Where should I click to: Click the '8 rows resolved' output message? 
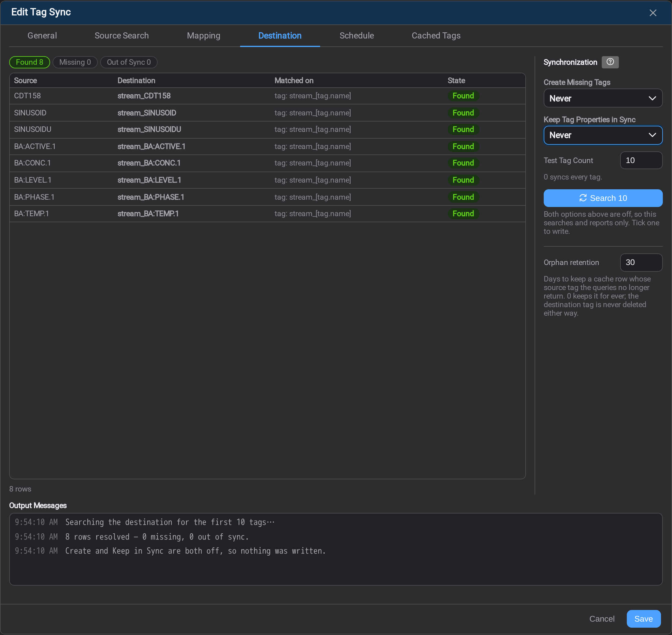(x=157, y=536)
